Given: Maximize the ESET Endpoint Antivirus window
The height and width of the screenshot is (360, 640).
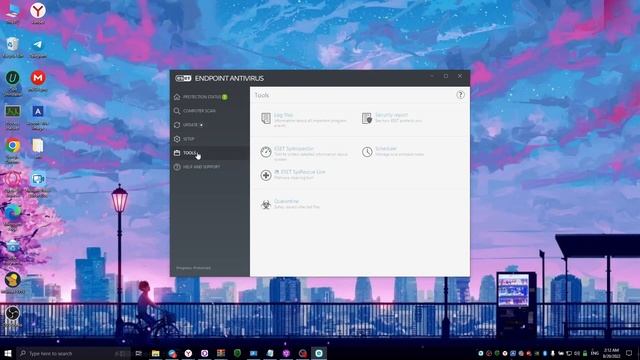Looking at the screenshot, I should 446,76.
